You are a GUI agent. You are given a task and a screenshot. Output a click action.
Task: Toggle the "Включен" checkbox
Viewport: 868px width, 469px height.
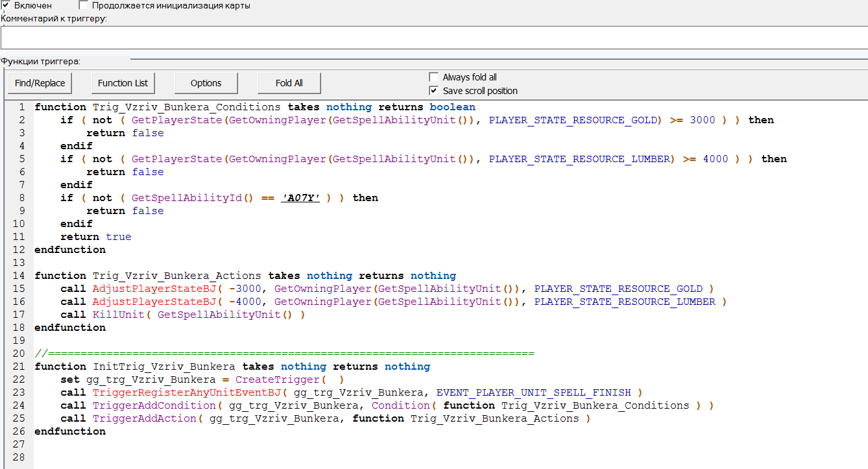point(6,5)
